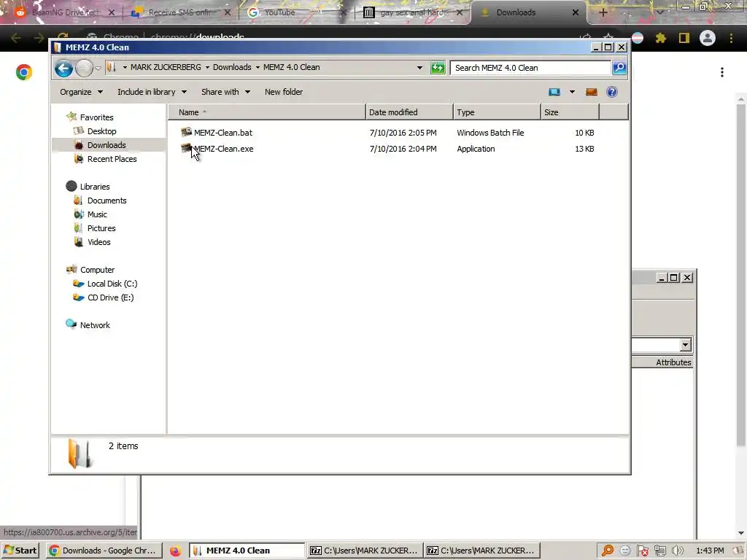Open the view options dropdown arrow
747x560 pixels.
pyautogui.click(x=572, y=92)
